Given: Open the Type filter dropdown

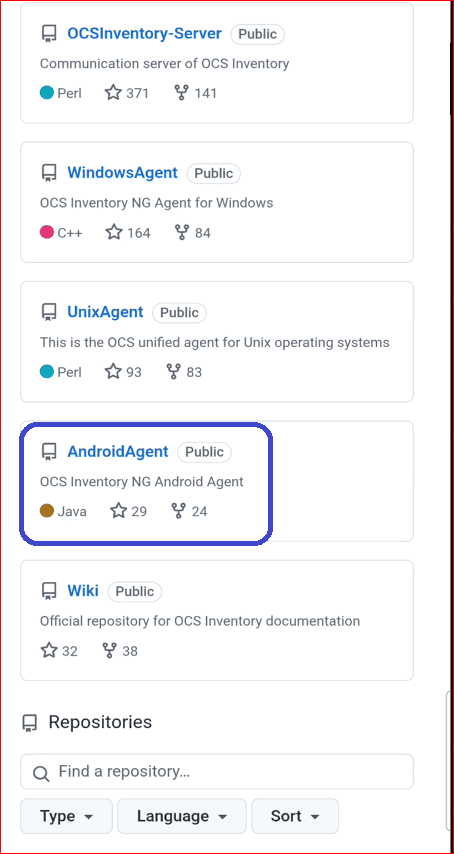Looking at the screenshot, I should [66, 816].
